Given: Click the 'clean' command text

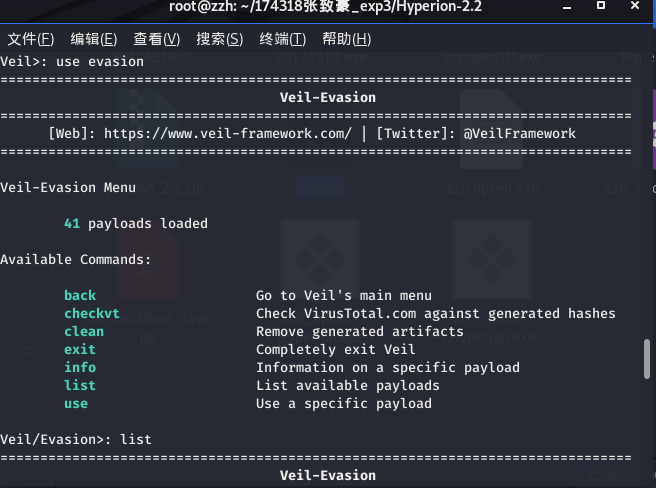Looking at the screenshot, I should [84, 331].
